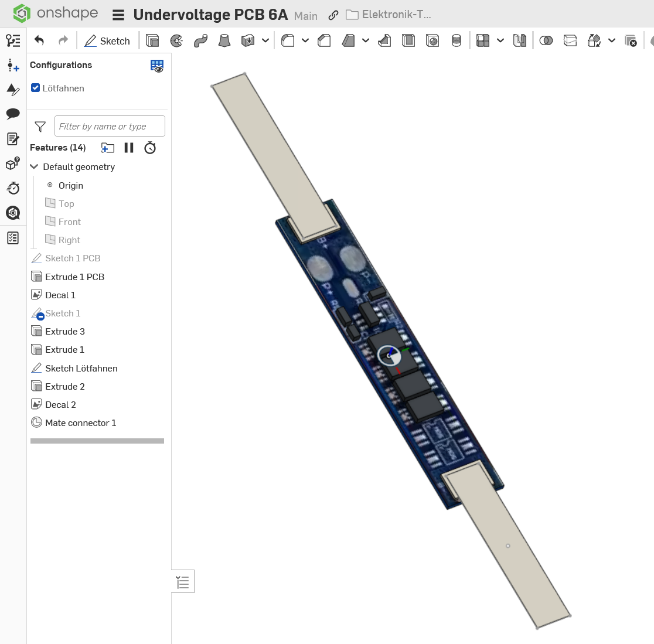Select Origin in feature tree
The image size is (654, 644).
coord(70,186)
